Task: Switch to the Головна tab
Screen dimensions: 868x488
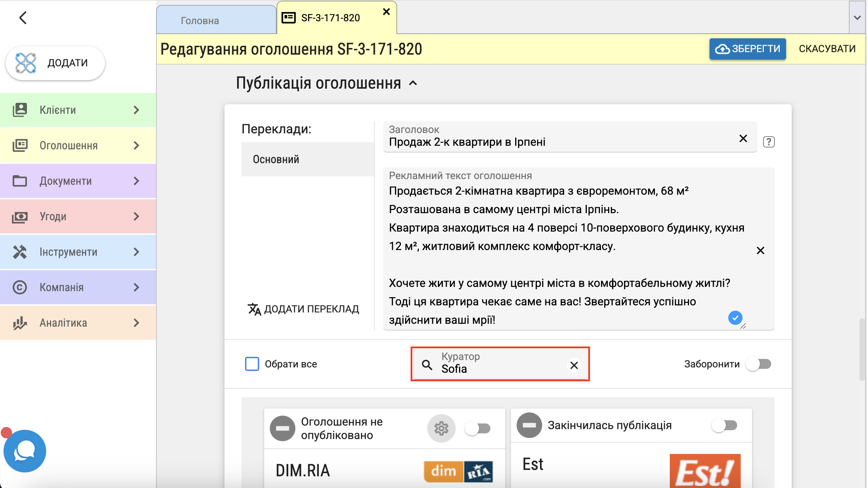Action: click(x=200, y=21)
